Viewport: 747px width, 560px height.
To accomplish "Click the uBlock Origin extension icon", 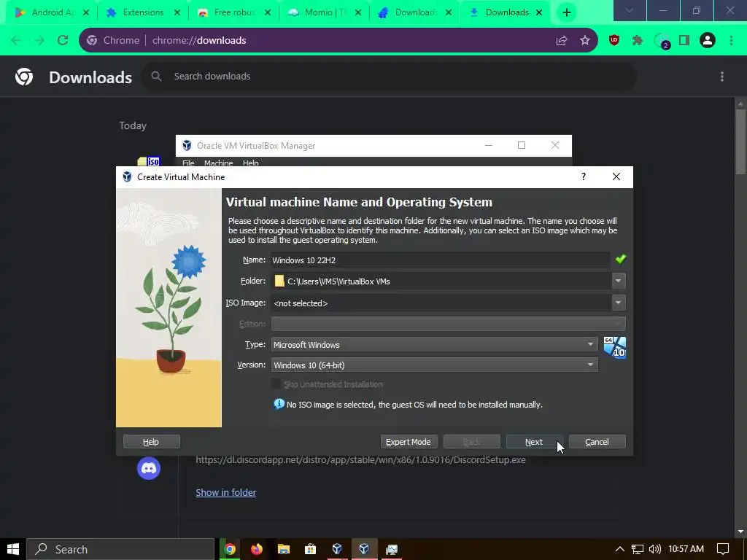I will (x=614, y=41).
